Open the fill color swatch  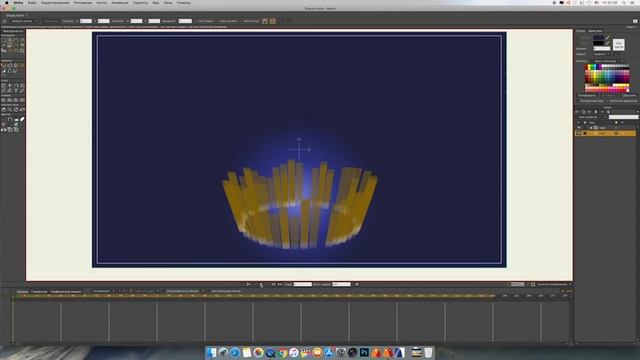click(598, 37)
